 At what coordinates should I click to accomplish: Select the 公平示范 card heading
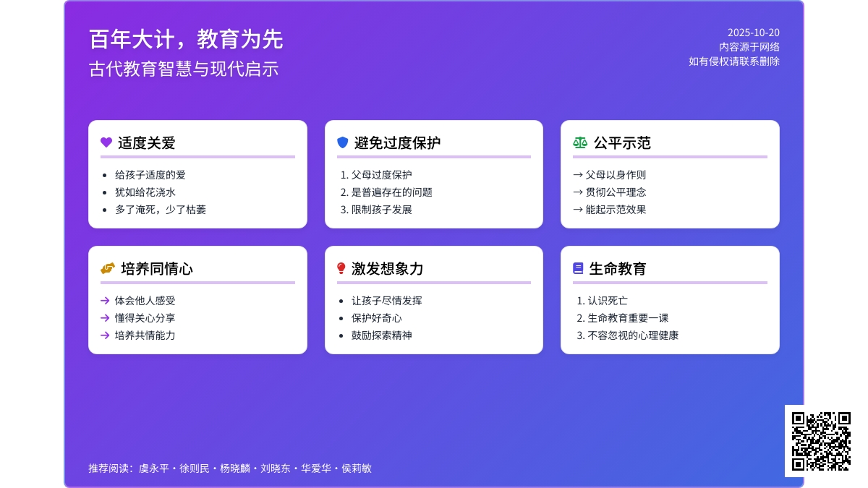pyautogui.click(x=622, y=143)
